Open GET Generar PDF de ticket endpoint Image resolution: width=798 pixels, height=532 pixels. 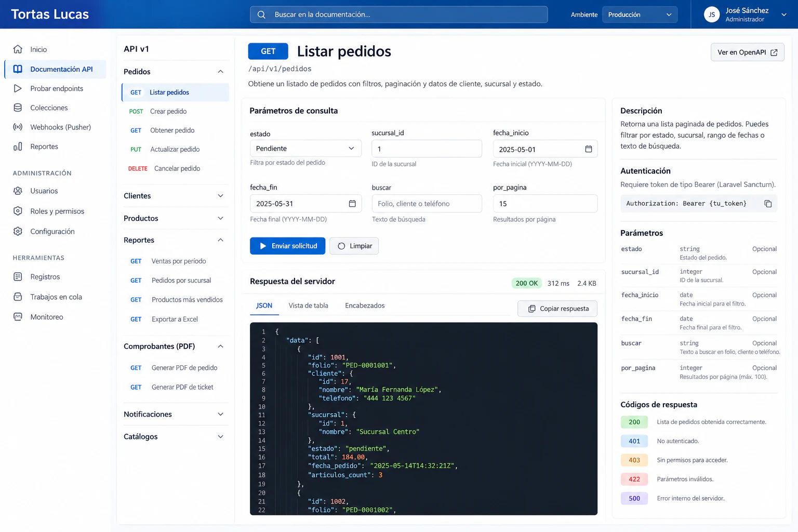(175, 387)
